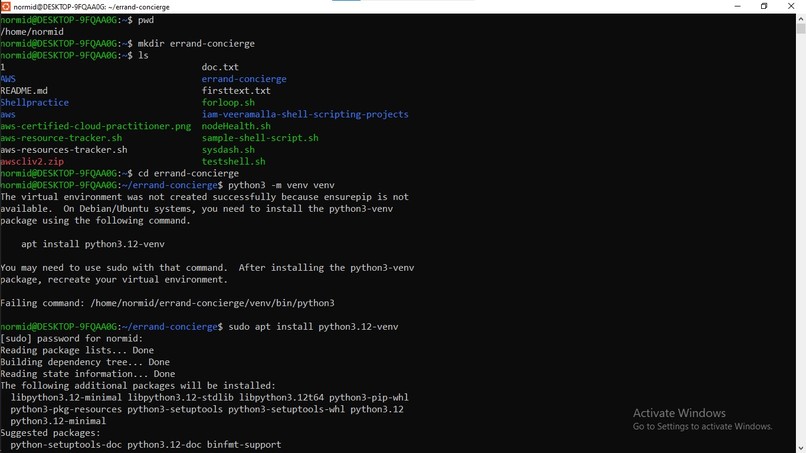Click the scrollbar down arrow
The image size is (806, 453).
point(801,448)
